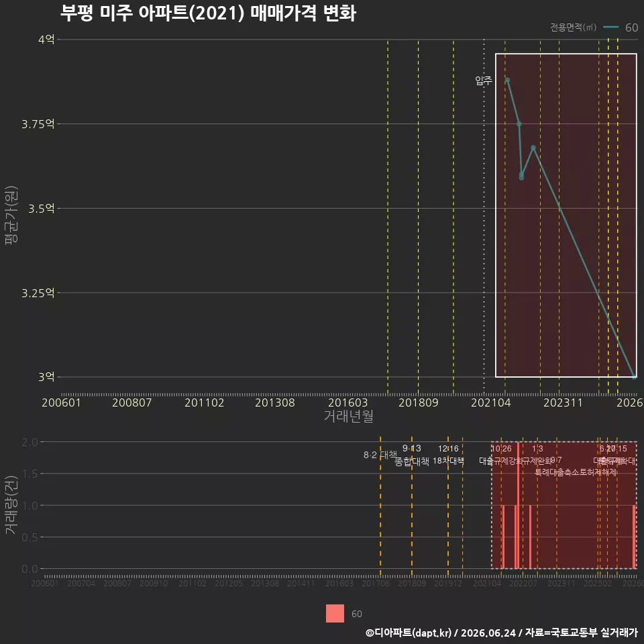
Task: Click the 3.25억 y-axis label
Action: tap(38, 293)
